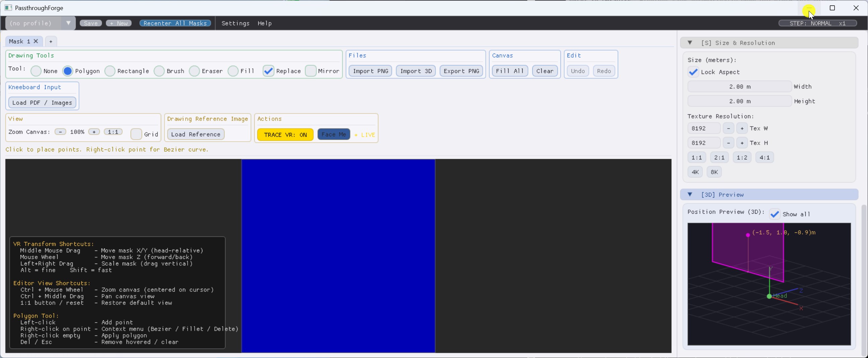Turn off TRACE VR
Image resolution: width=868 pixels, height=358 pixels.
285,134
